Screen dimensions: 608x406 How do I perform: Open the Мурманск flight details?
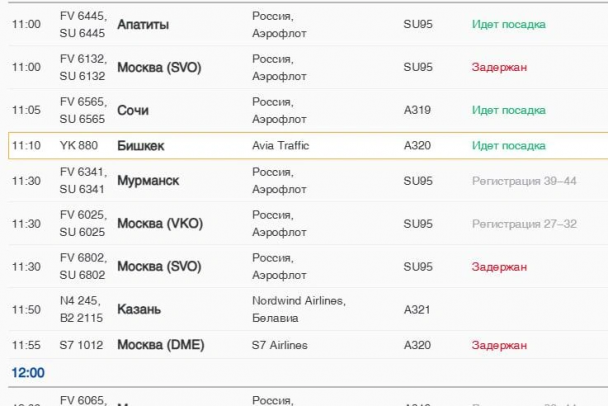(148, 181)
